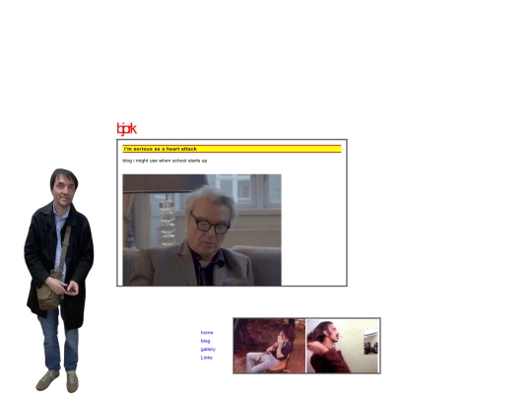Open the home link
The image size is (532, 399).
point(207,333)
